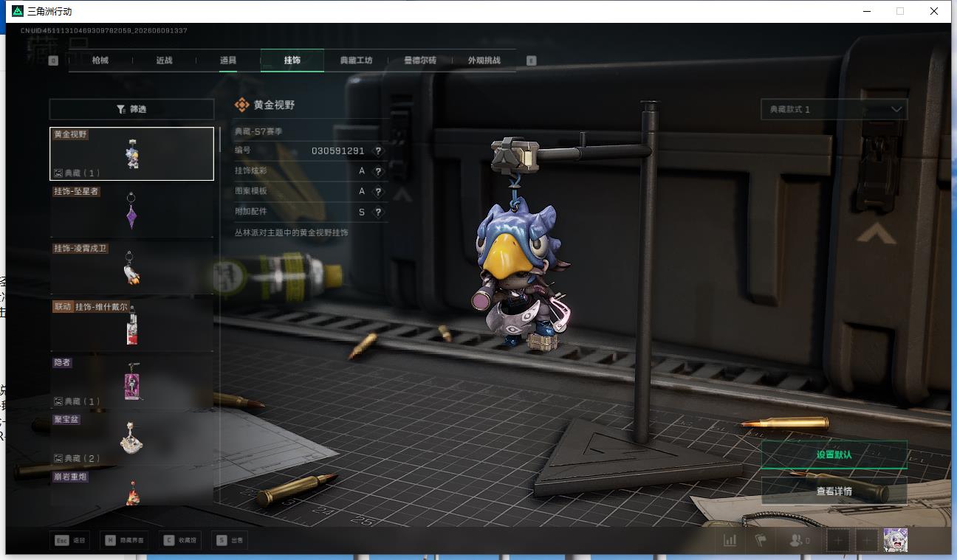Click the second plus squad slot
957x560 pixels.
point(866,541)
